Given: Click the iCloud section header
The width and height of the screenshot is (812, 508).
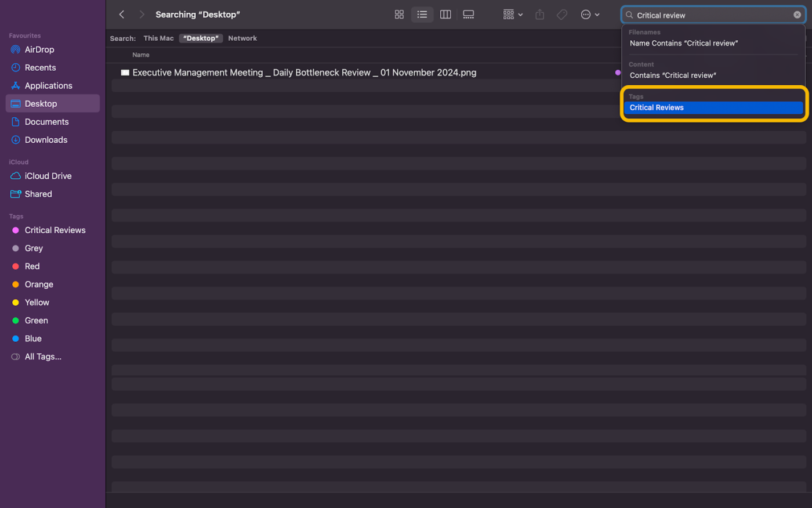Looking at the screenshot, I should coord(19,163).
